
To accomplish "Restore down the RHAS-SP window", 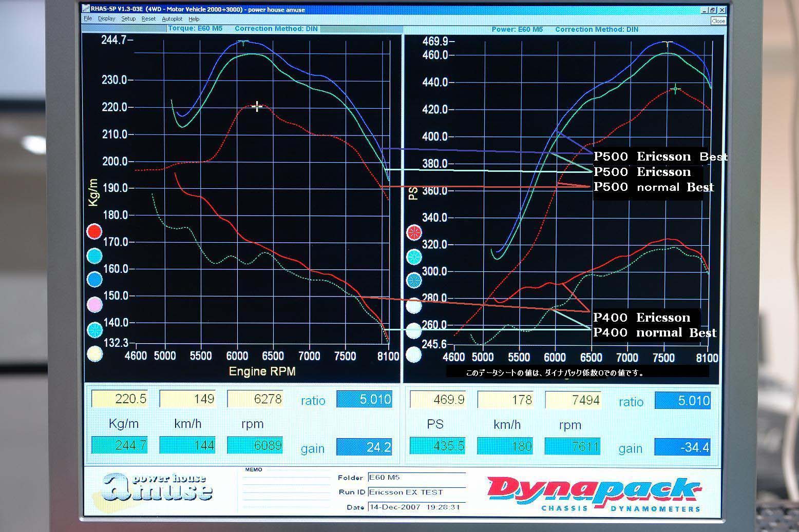I will coord(712,10).
